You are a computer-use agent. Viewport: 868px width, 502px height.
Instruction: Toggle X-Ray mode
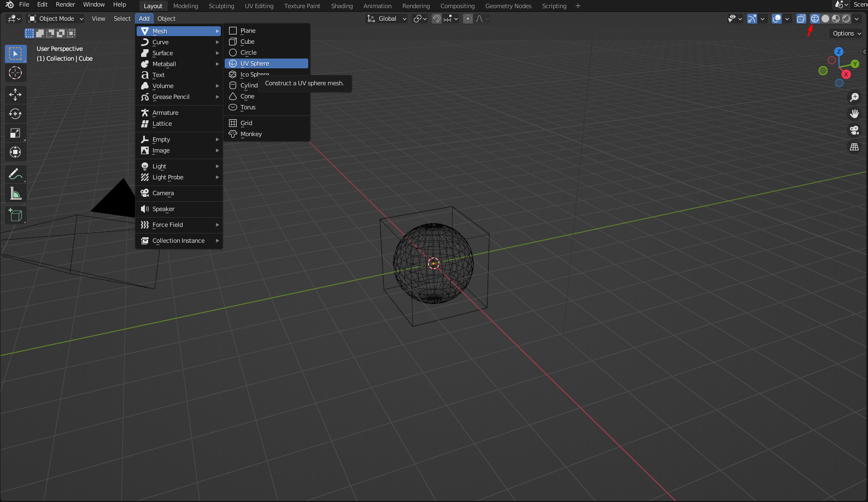801,19
